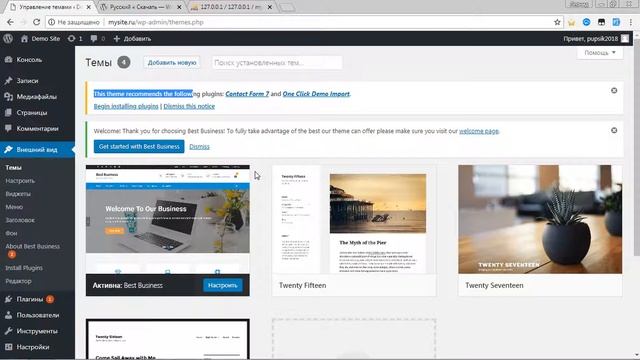Image resolution: width=640 pixels, height=360 pixels.
Task: Open the updates icon showing 1
Action: (75, 39)
